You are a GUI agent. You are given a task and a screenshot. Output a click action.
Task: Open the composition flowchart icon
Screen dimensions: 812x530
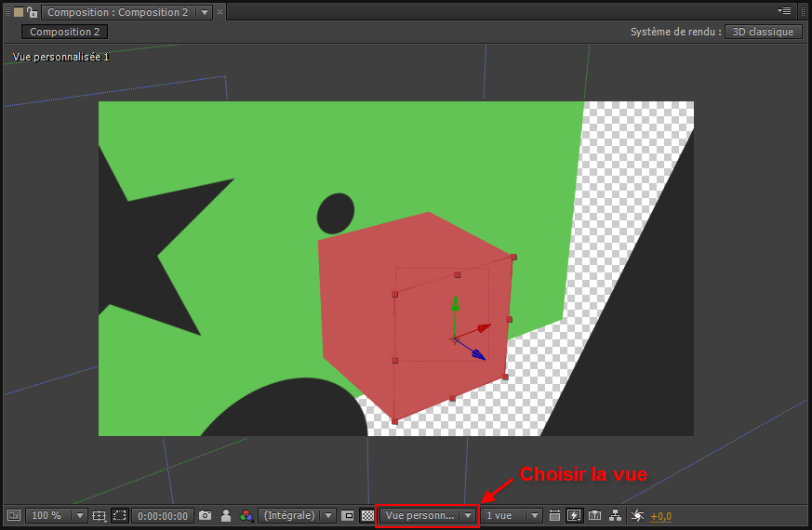point(615,515)
